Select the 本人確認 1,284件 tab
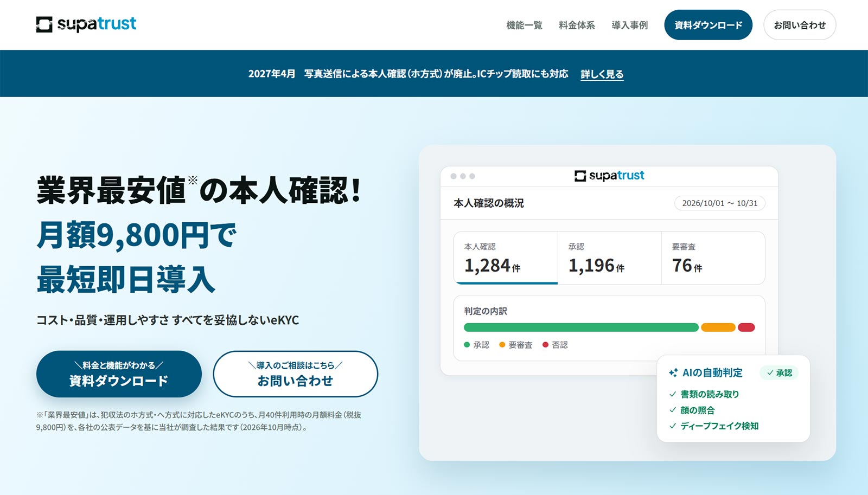Viewport: 868px width, 495px height. coord(506,258)
